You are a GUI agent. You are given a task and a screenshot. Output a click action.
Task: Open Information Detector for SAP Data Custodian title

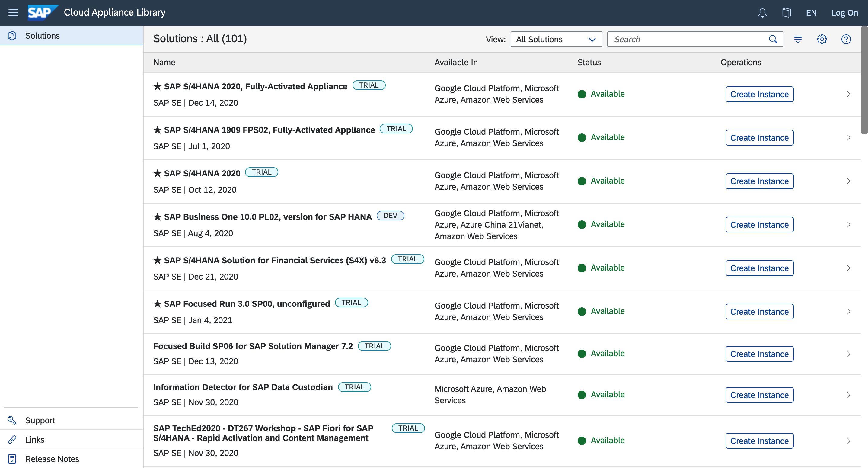[243, 387]
